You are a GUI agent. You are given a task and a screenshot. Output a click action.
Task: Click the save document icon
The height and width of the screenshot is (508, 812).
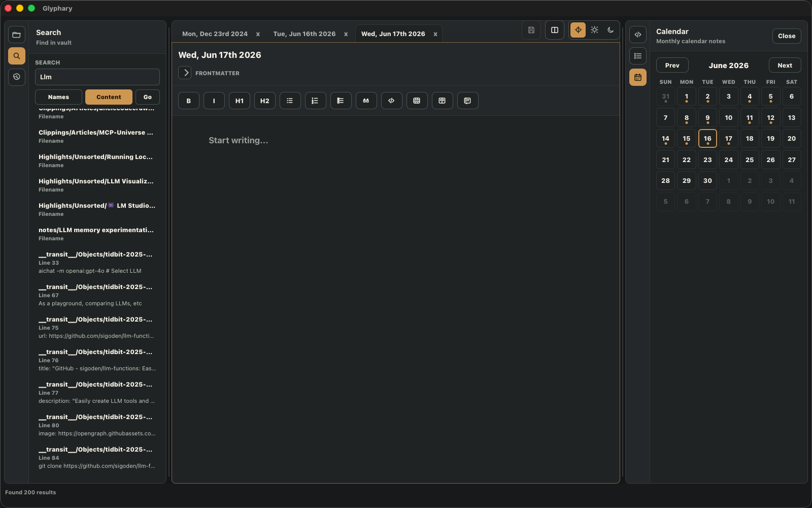tap(531, 30)
